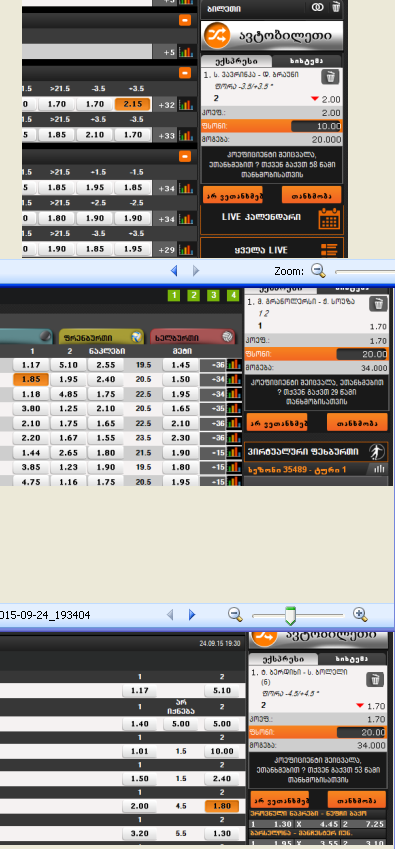Click the trash icon in the ბილეთი header

point(335,7)
